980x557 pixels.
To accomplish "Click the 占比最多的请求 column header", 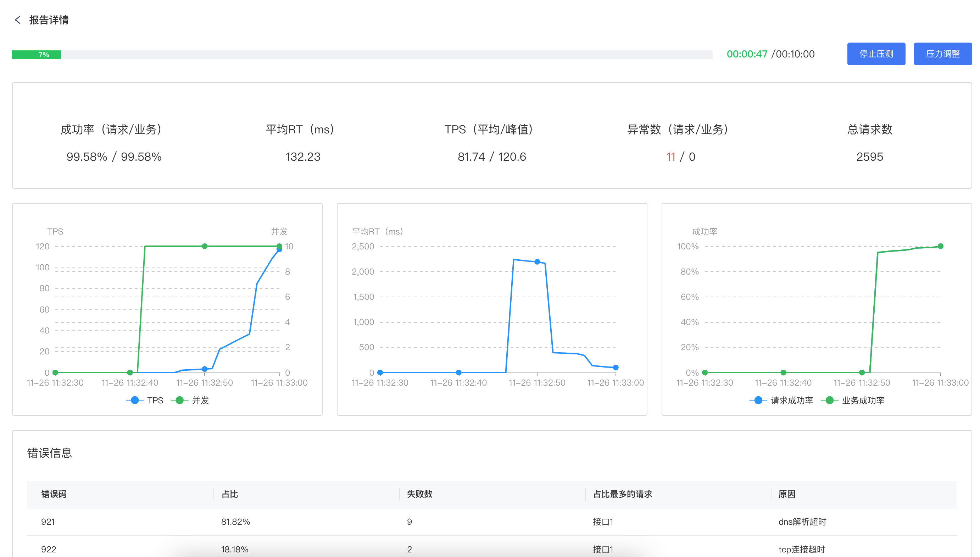I will click(622, 494).
